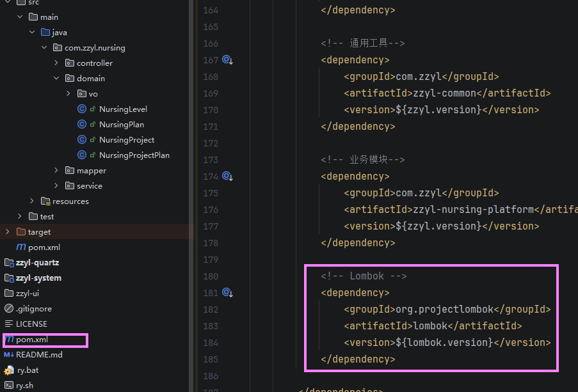This screenshot has height=392, width=578.
Task: Click the .gitignore file icon
Action: 9,308
